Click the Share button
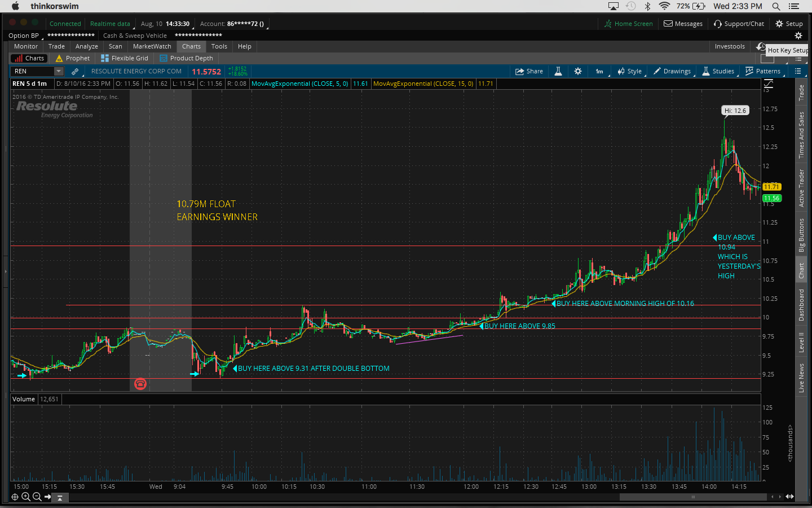This screenshot has height=508, width=812. [529, 71]
